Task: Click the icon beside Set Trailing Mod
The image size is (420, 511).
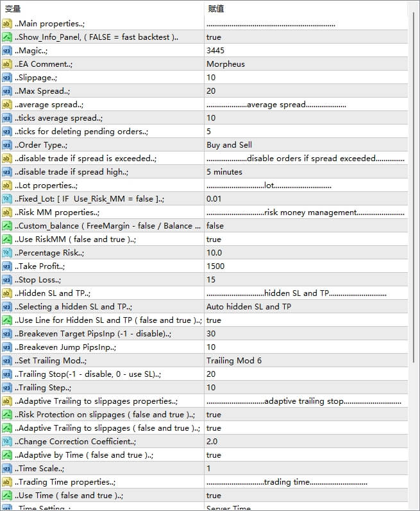Action: 7,361
